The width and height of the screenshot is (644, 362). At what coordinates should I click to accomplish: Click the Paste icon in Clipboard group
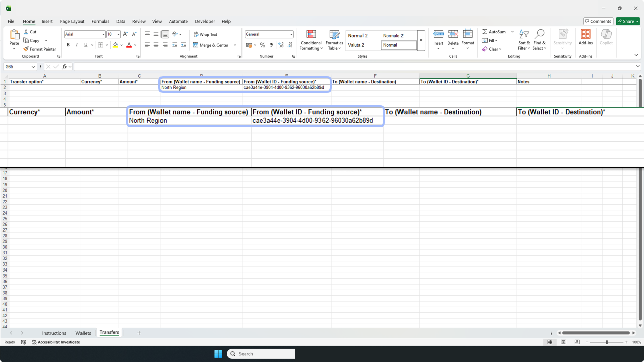(14, 34)
